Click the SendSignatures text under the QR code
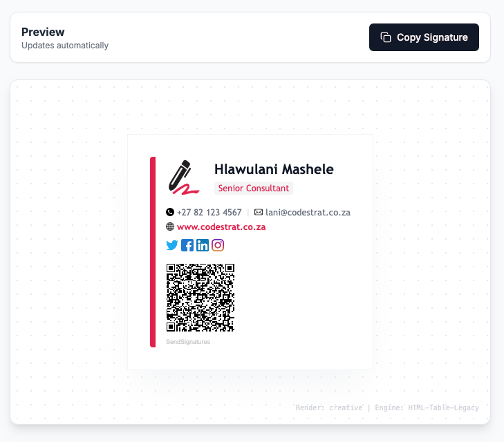504x442 pixels. click(188, 342)
